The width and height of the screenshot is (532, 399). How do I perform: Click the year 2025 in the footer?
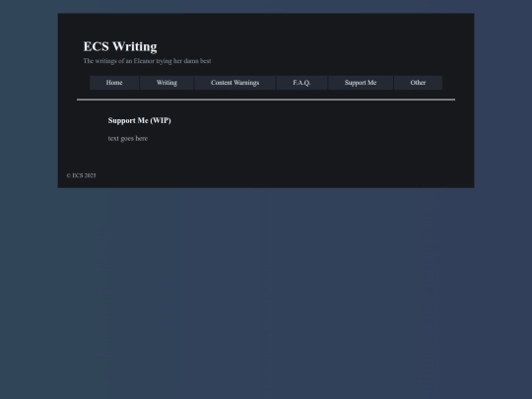pos(91,175)
